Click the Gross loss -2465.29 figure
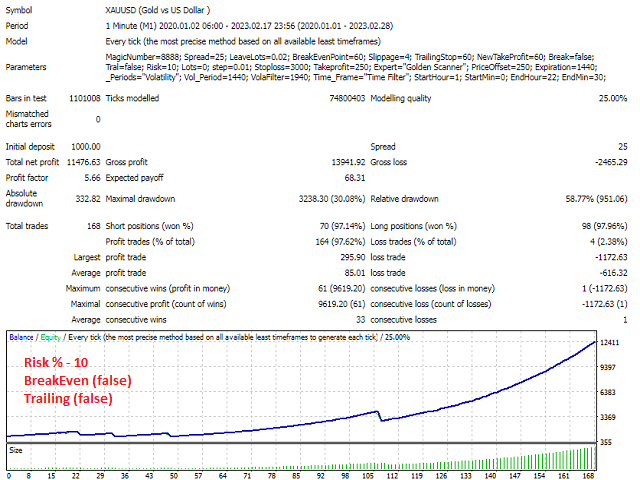 [605, 161]
